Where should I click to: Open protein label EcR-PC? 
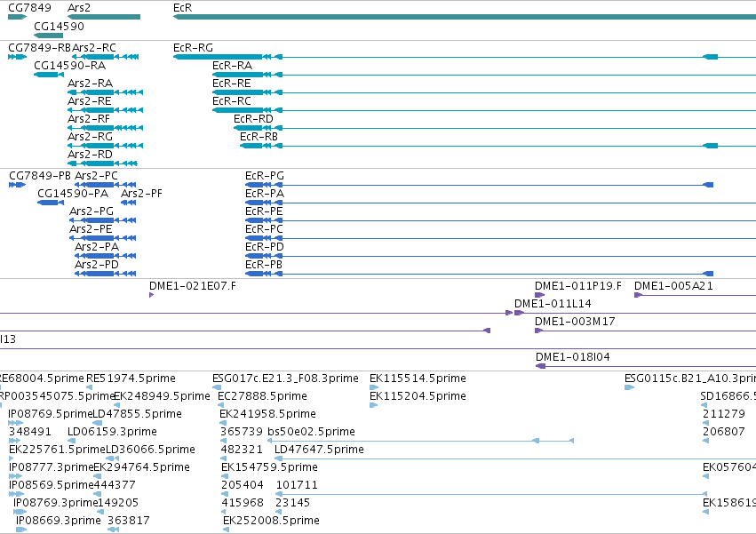click(264, 229)
